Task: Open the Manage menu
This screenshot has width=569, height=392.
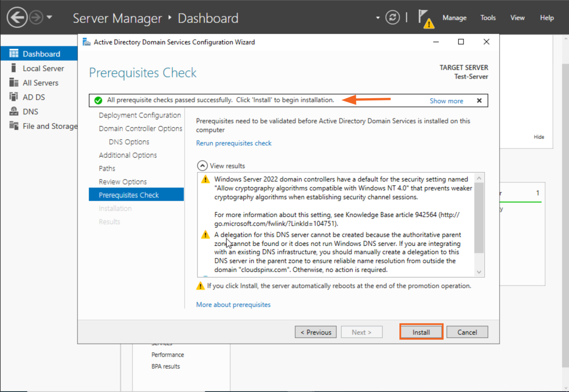Action: (x=455, y=17)
